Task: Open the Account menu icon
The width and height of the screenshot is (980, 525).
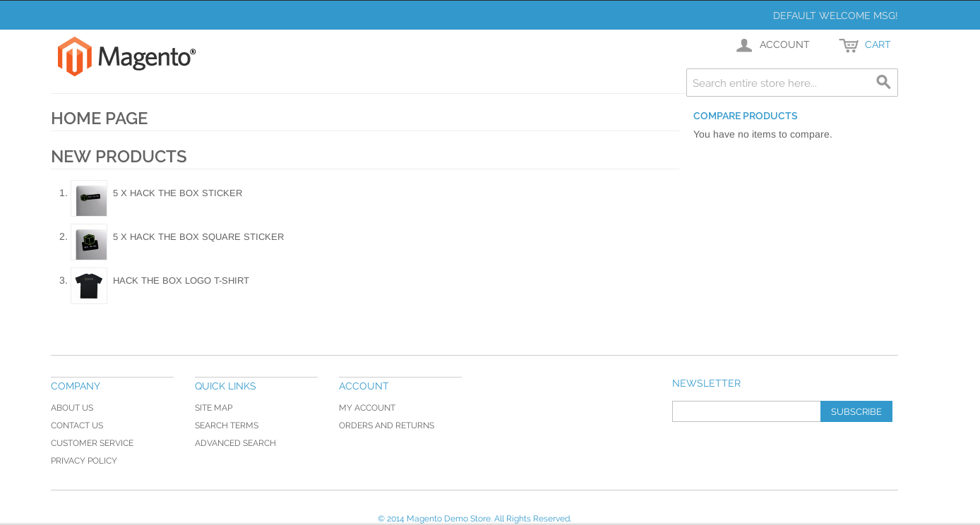Action: [744, 45]
